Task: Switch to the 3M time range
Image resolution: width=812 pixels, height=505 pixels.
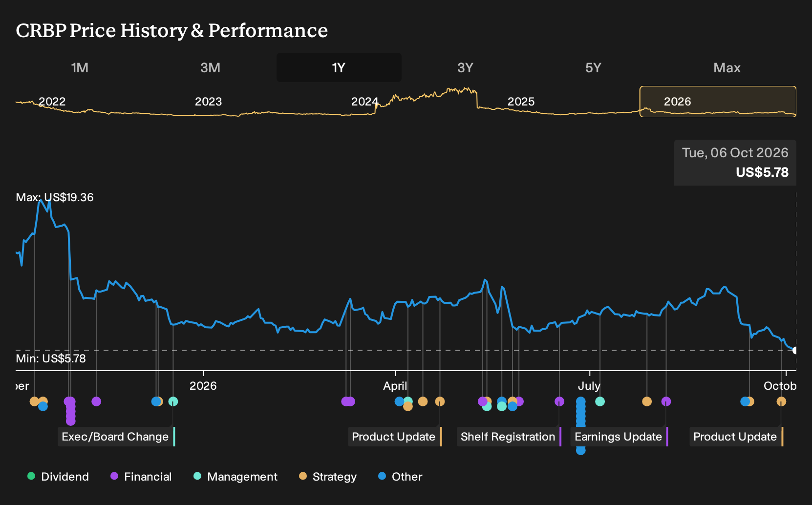Action: 210,67
